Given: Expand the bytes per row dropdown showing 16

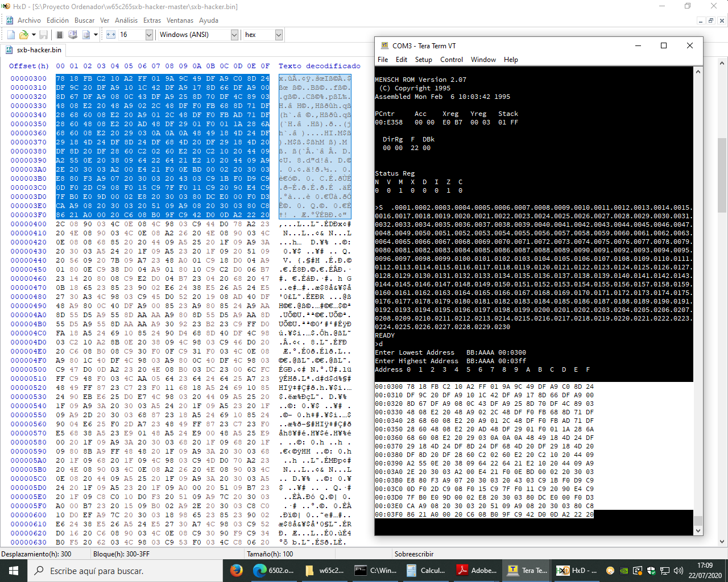Looking at the screenshot, I should [149, 35].
